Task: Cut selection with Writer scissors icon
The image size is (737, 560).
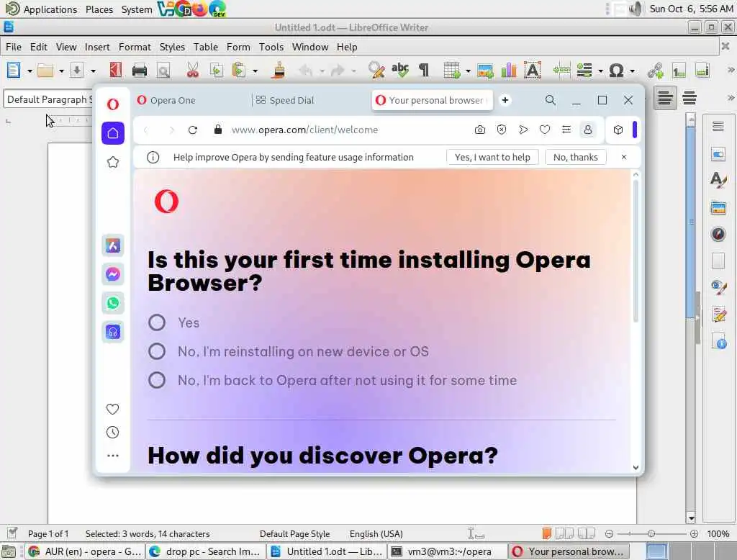Action: (192, 71)
